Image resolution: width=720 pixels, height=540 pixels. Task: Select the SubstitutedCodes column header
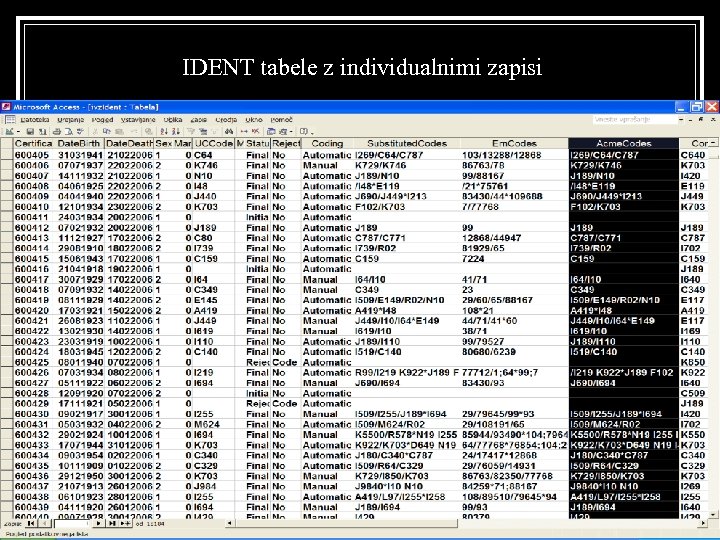pyautogui.click(x=407, y=143)
